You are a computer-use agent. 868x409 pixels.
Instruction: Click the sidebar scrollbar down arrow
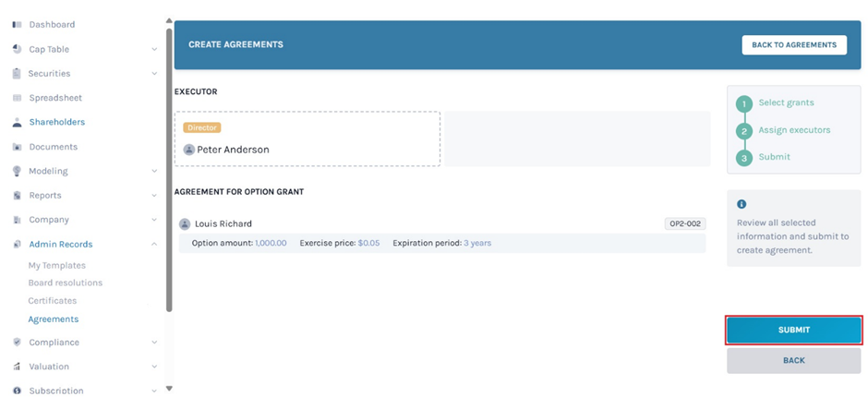coord(169,390)
